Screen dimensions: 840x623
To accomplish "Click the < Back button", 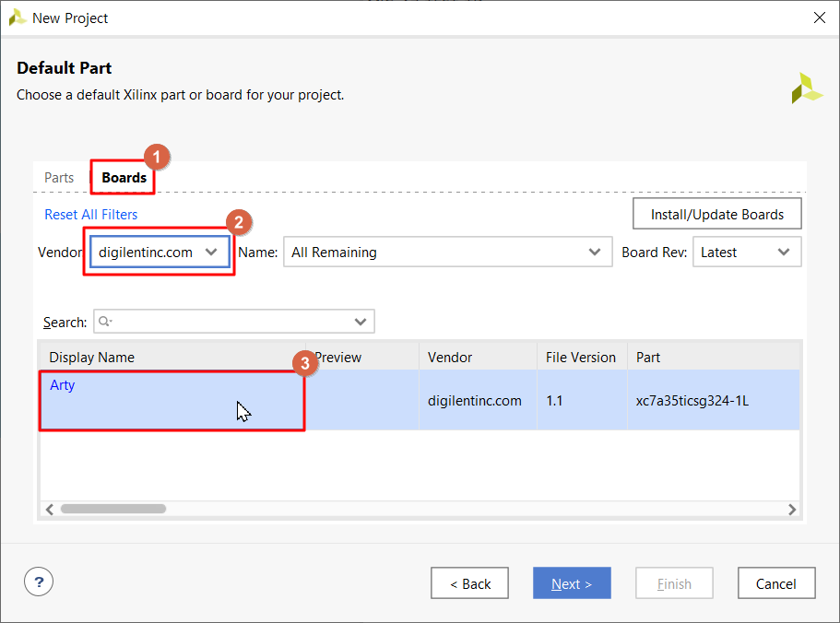I will click(470, 582).
